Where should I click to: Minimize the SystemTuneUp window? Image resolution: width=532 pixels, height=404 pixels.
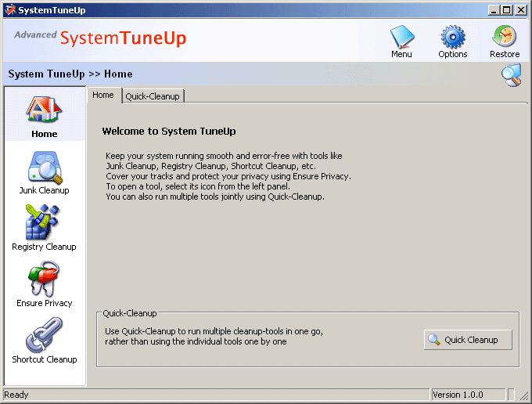pos(494,10)
